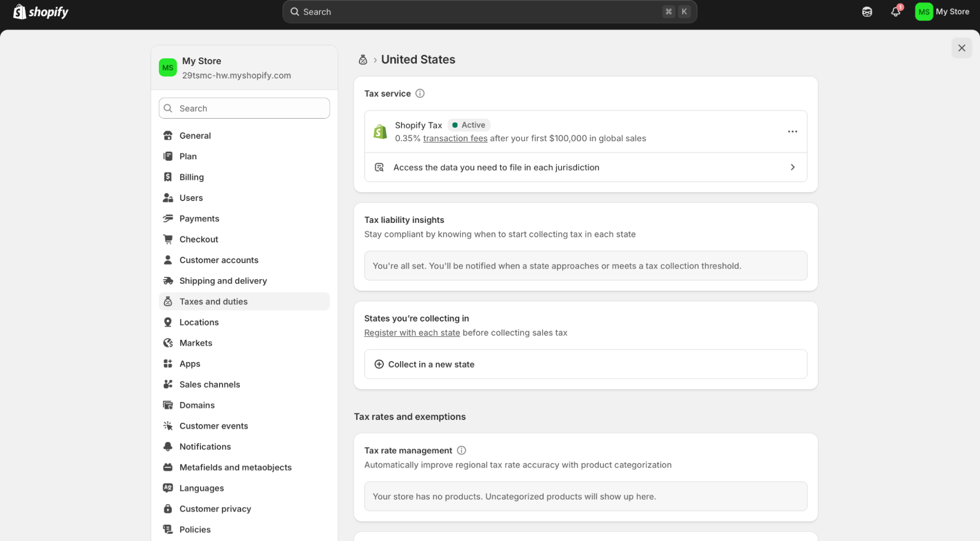Click the Languages icon in sidebar
The height and width of the screenshot is (541, 980).
tap(168, 488)
